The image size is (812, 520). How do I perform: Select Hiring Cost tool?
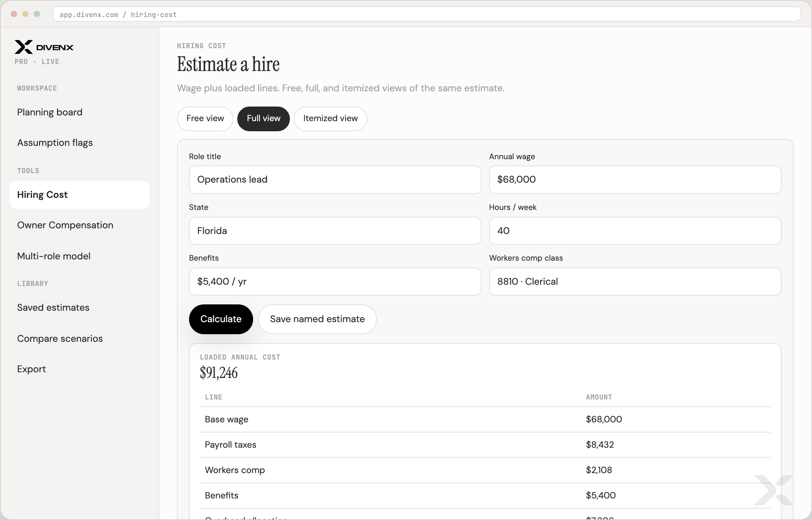point(79,194)
